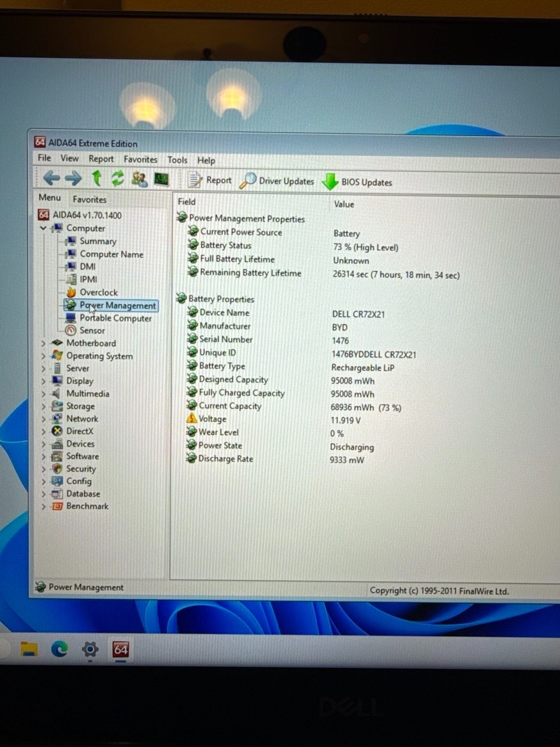Open the Favorites menu
This screenshot has height=747, width=560.
pos(141,159)
